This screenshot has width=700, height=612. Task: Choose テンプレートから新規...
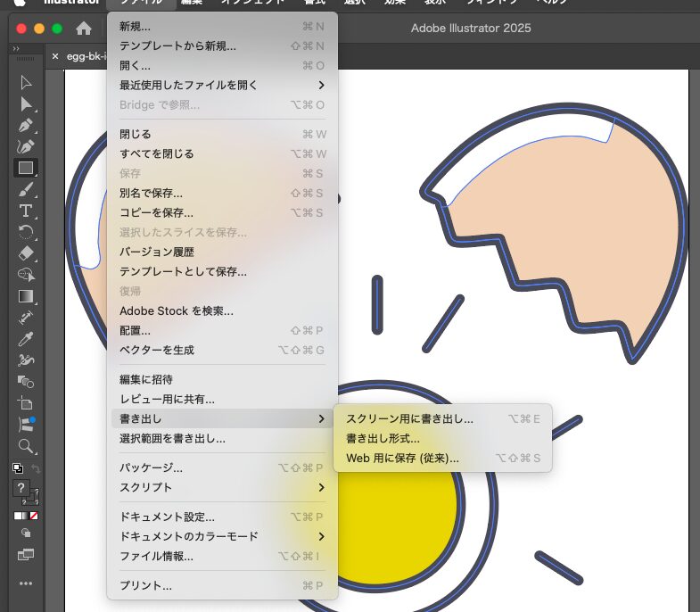pyautogui.click(x=222, y=46)
